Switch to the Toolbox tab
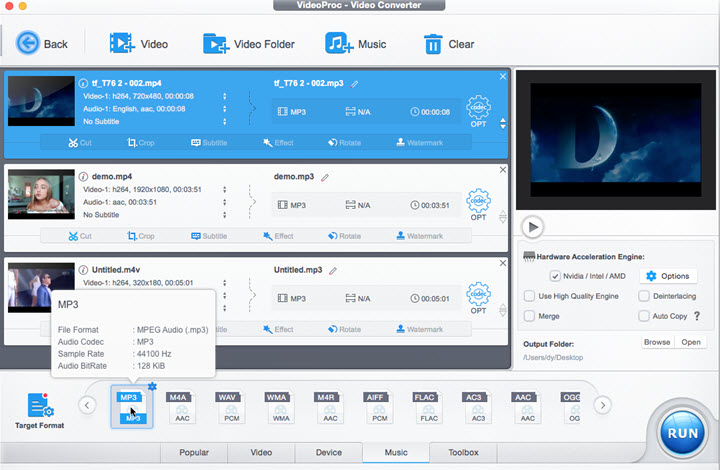720x470 pixels. [x=463, y=453]
